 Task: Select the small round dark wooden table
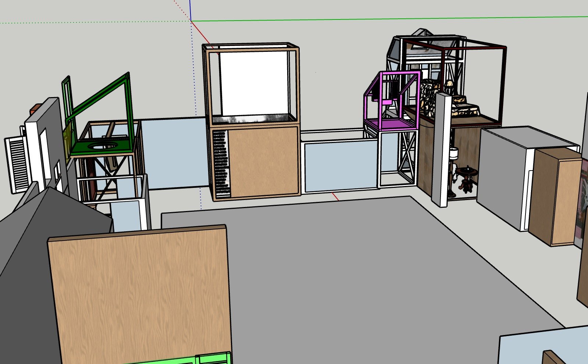tap(466, 179)
